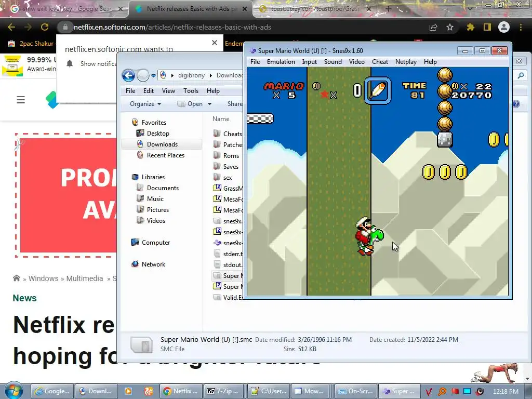The height and width of the screenshot is (399, 532).
Task: Select the 'sex' folder icon
Action: (217, 177)
